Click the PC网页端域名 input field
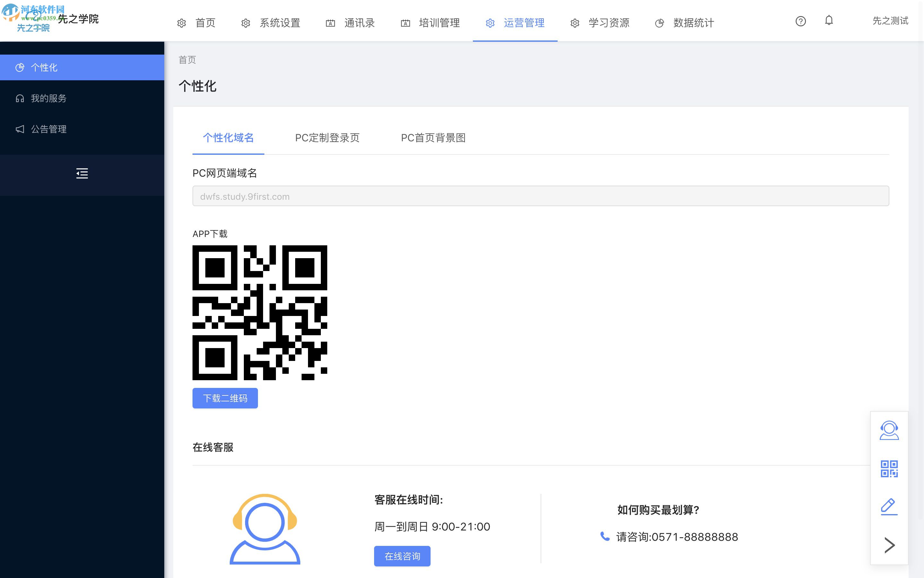924x578 pixels. [x=541, y=196]
